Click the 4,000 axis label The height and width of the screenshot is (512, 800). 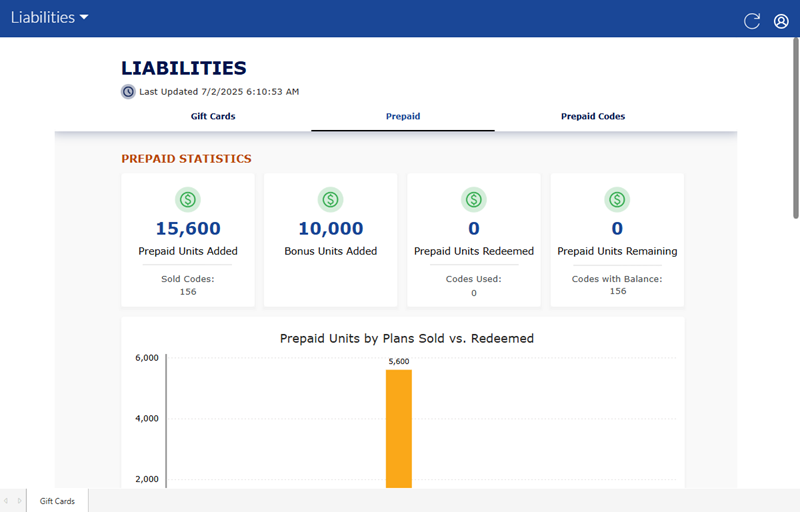click(147, 419)
